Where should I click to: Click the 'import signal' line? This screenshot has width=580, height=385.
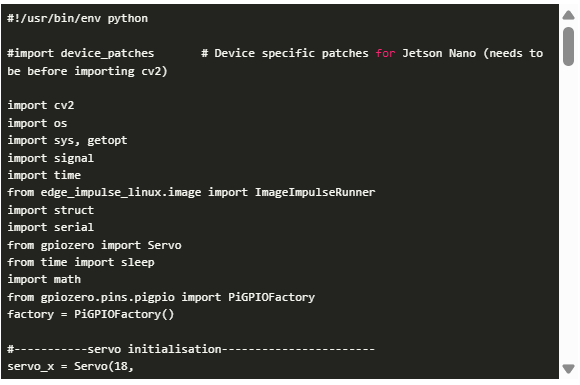[x=50, y=158]
